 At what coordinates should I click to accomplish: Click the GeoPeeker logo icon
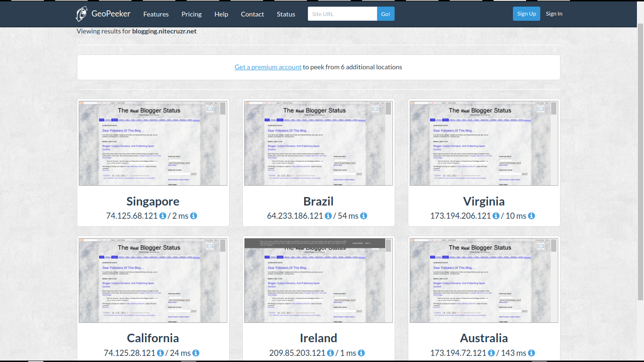pyautogui.click(x=82, y=14)
